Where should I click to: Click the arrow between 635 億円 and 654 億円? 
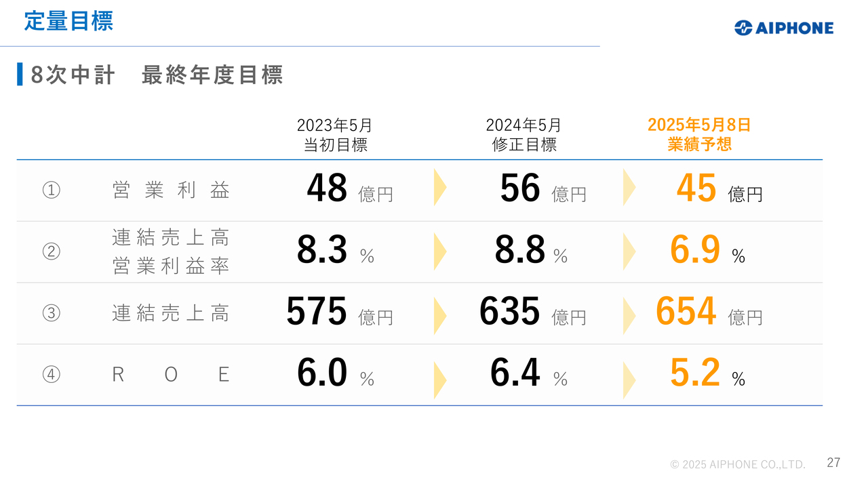click(x=629, y=314)
